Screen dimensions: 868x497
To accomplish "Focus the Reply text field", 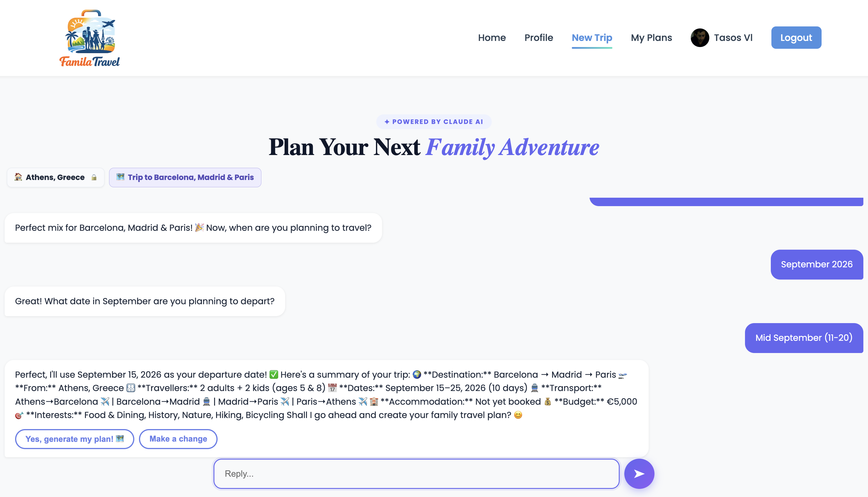I will pos(416,473).
